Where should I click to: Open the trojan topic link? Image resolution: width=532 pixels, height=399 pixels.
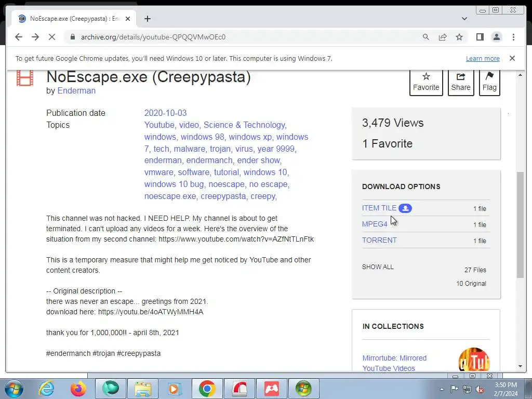[220, 149]
